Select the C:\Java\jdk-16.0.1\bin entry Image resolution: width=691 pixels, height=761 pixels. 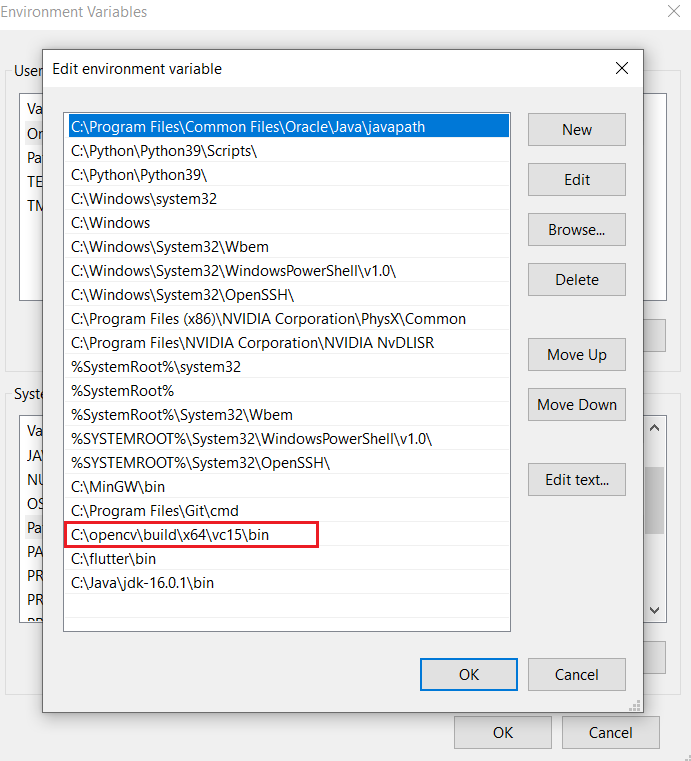287,583
